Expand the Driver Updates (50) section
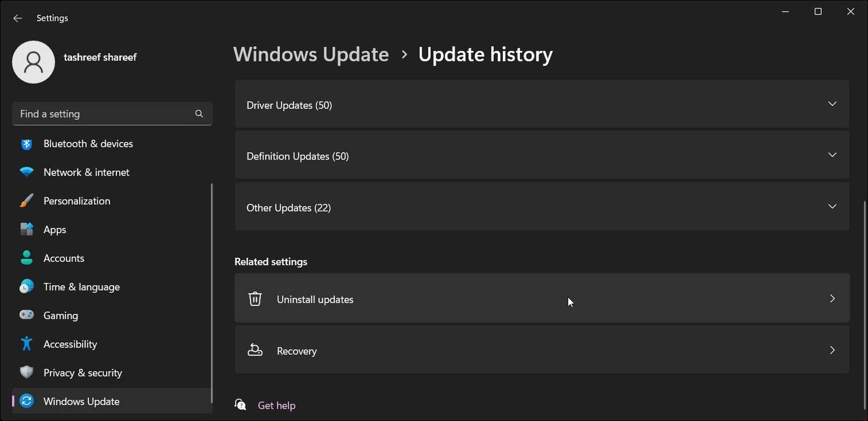868x421 pixels. tap(832, 104)
